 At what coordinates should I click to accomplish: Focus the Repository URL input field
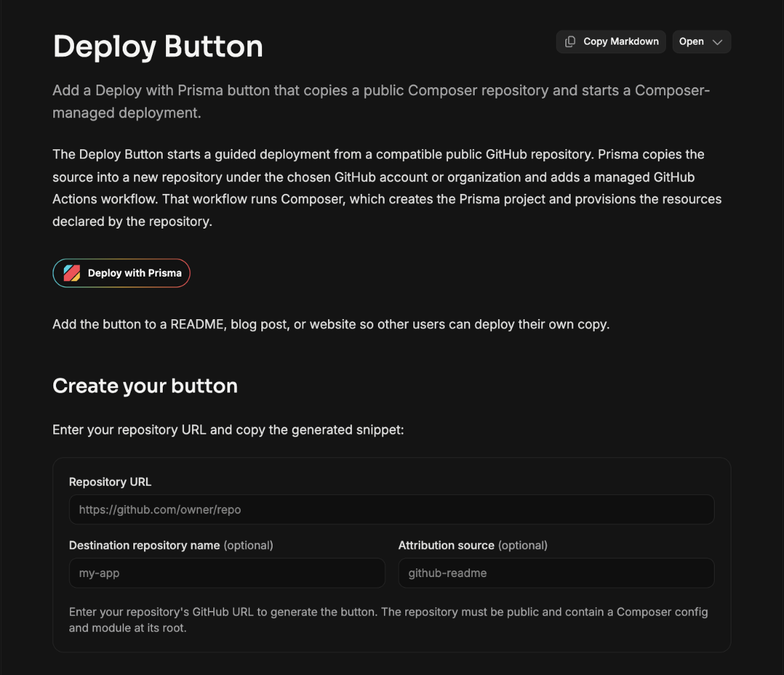[x=391, y=509]
